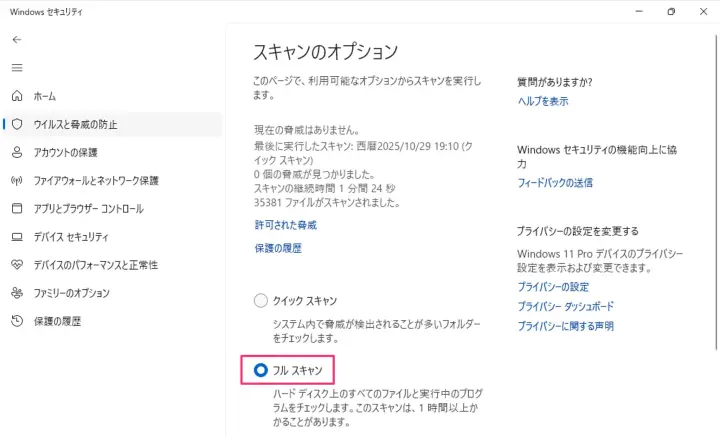Open the 保護の履歴 link under scan results

(278, 248)
